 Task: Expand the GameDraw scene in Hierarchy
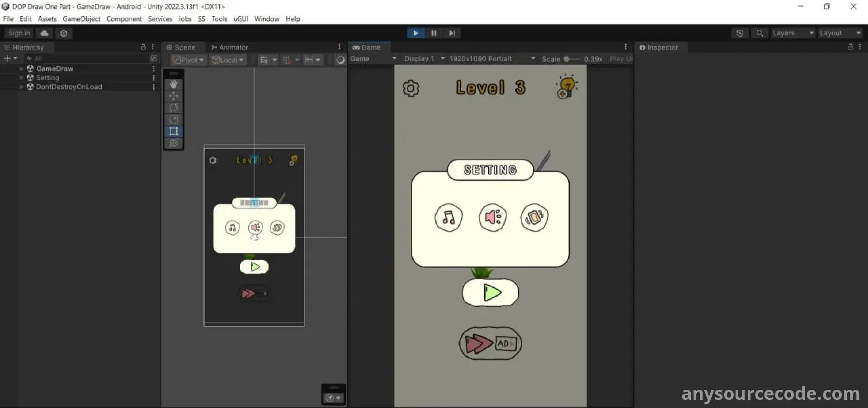(21, 69)
